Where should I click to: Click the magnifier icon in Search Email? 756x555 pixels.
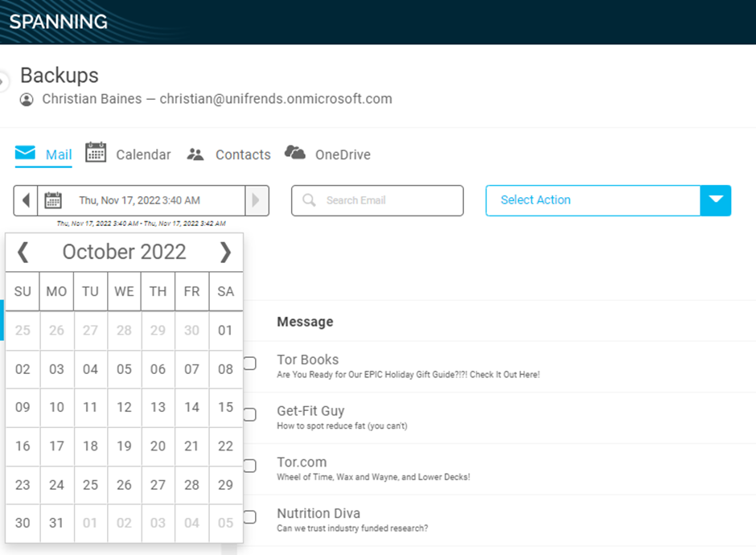(309, 200)
